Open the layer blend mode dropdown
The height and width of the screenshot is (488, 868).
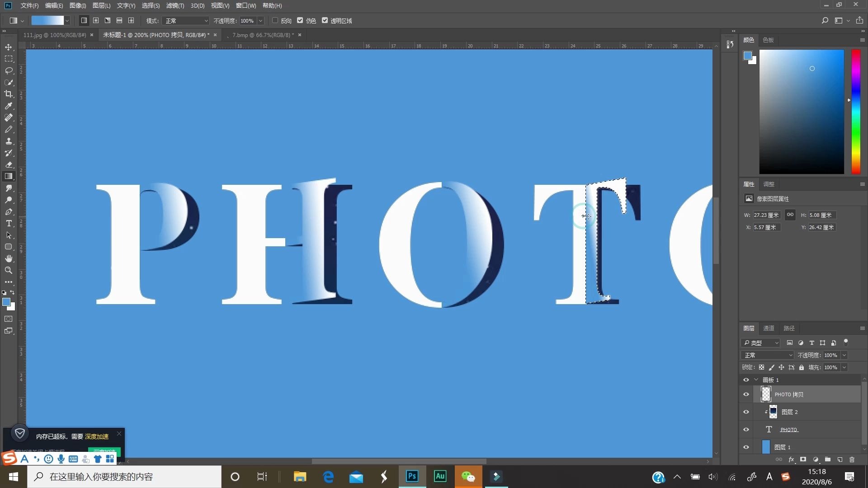767,355
